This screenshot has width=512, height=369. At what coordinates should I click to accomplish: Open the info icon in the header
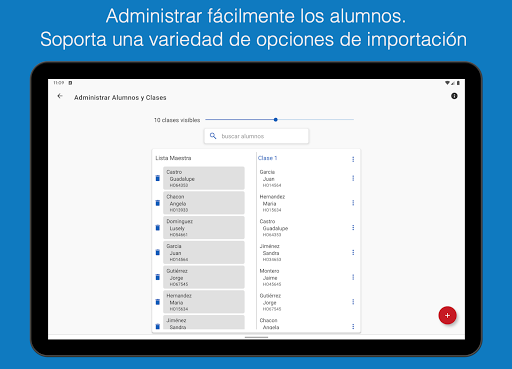(454, 96)
